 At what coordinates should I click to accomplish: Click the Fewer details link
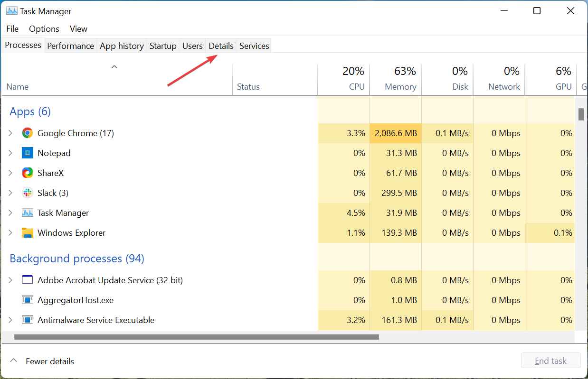tap(50, 361)
